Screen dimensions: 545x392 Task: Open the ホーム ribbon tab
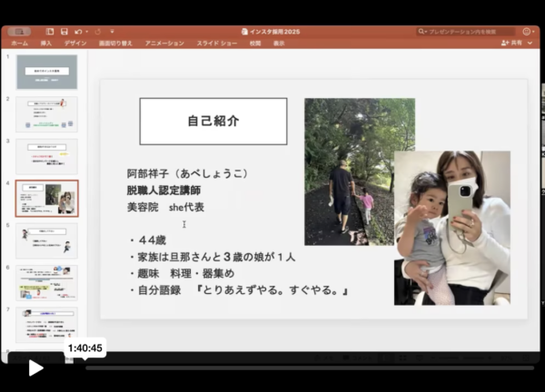click(19, 43)
